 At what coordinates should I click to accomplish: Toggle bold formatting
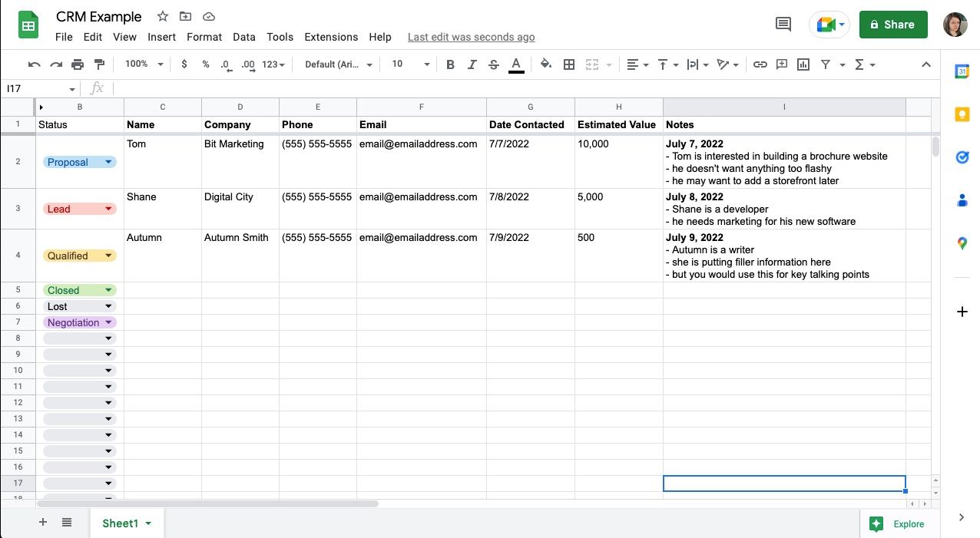[x=450, y=64]
